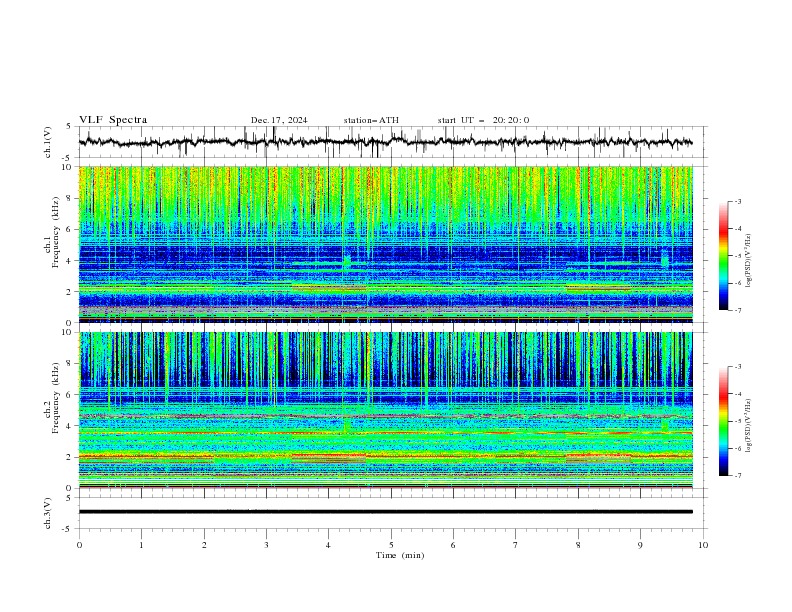
Task: Click the time axis tick label "2"
Action: pos(204,545)
